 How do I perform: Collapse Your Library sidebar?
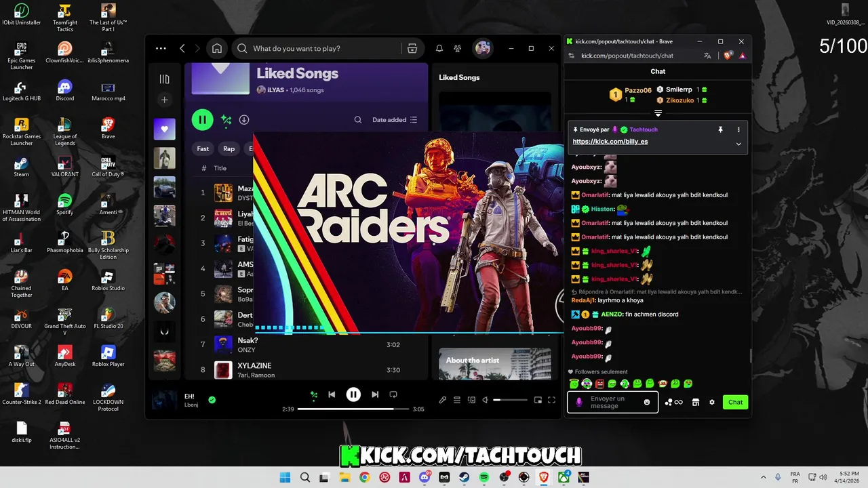pos(164,79)
